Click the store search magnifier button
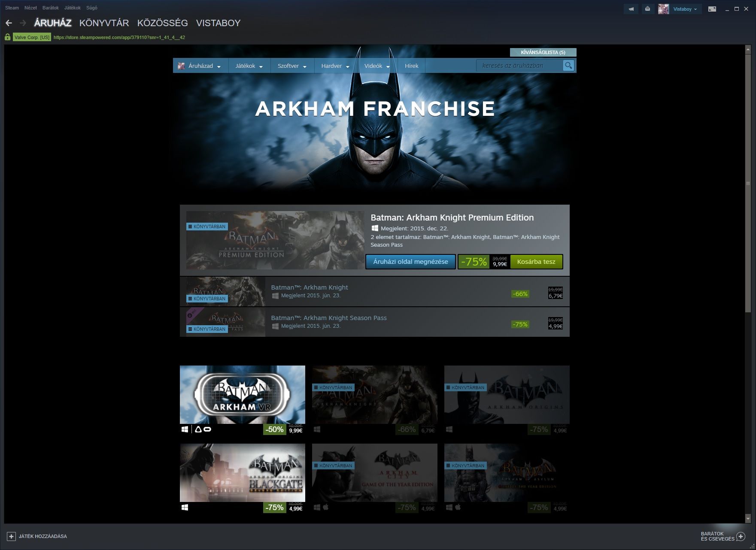The width and height of the screenshot is (756, 550). pyautogui.click(x=568, y=66)
